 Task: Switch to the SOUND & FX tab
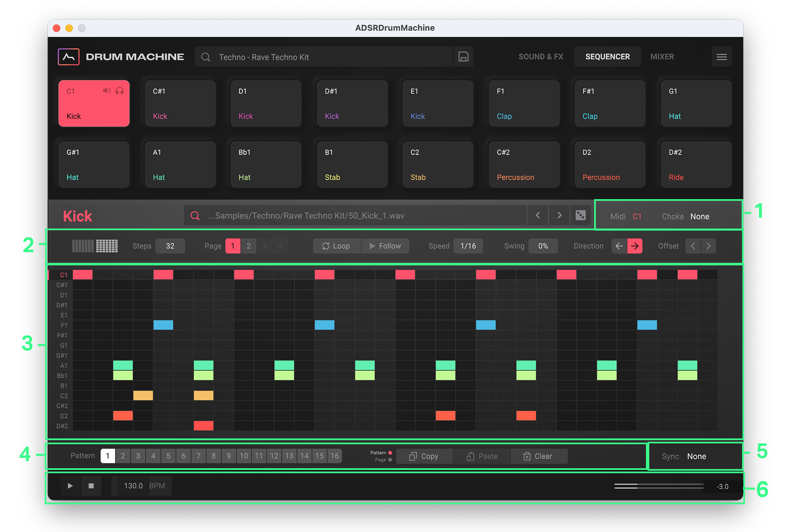click(541, 57)
